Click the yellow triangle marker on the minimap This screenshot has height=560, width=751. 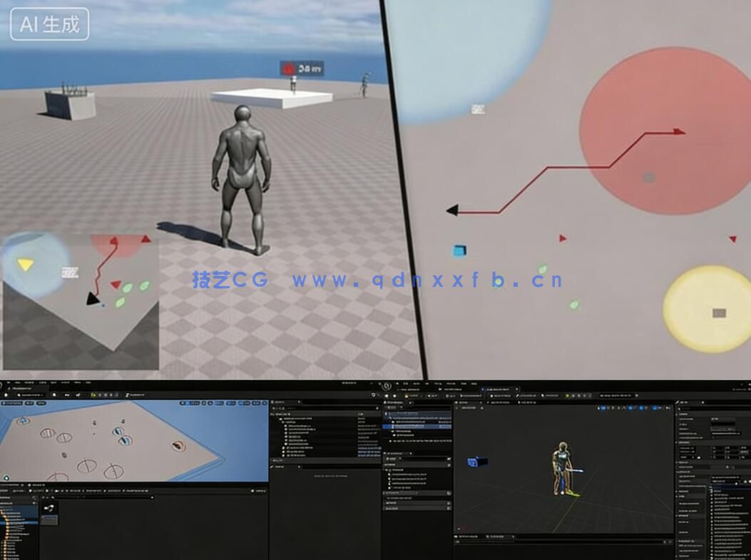26,265
